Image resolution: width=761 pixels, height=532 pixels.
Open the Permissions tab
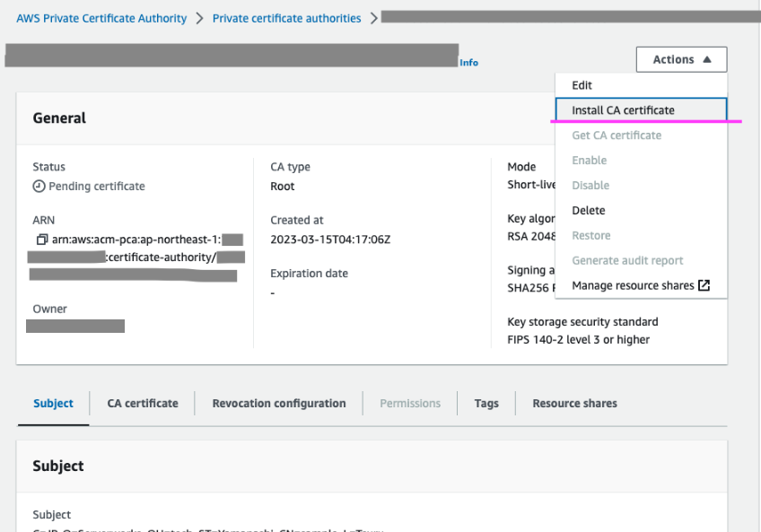[410, 404]
